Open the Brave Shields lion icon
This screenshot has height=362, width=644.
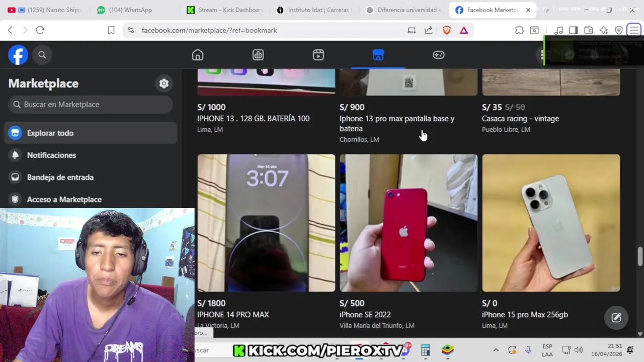[447, 30]
